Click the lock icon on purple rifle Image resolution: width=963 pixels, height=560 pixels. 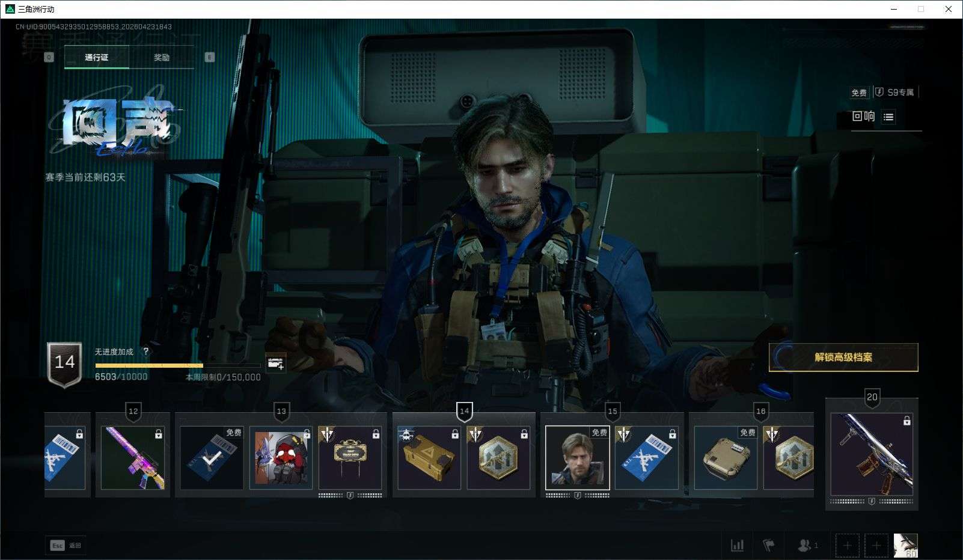point(159,433)
